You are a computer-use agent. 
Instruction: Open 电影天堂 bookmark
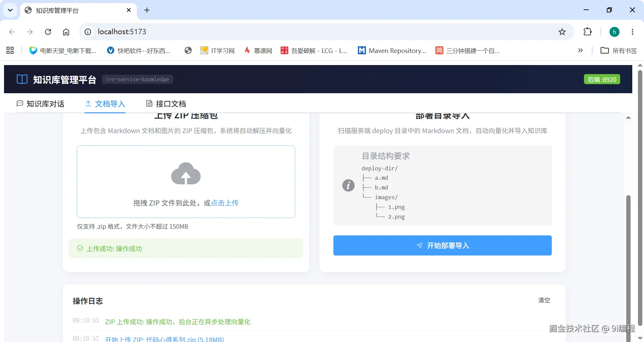pyautogui.click(x=62, y=51)
